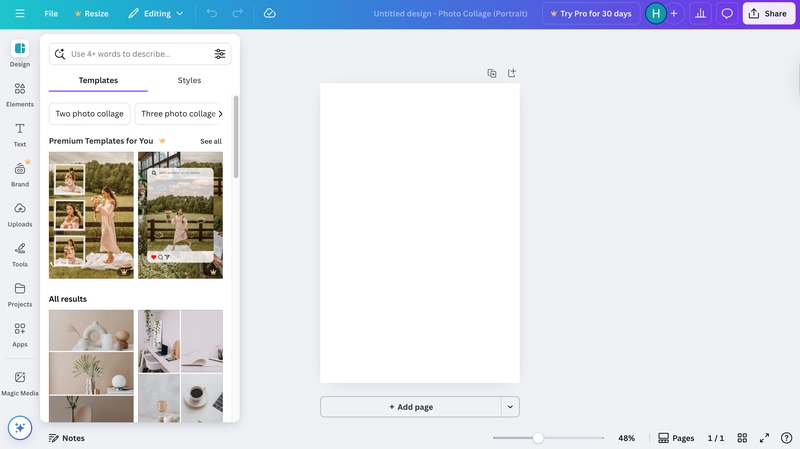The height and width of the screenshot is (449, 800).
Task: Open the help question mark
Action: pos(787,438)
